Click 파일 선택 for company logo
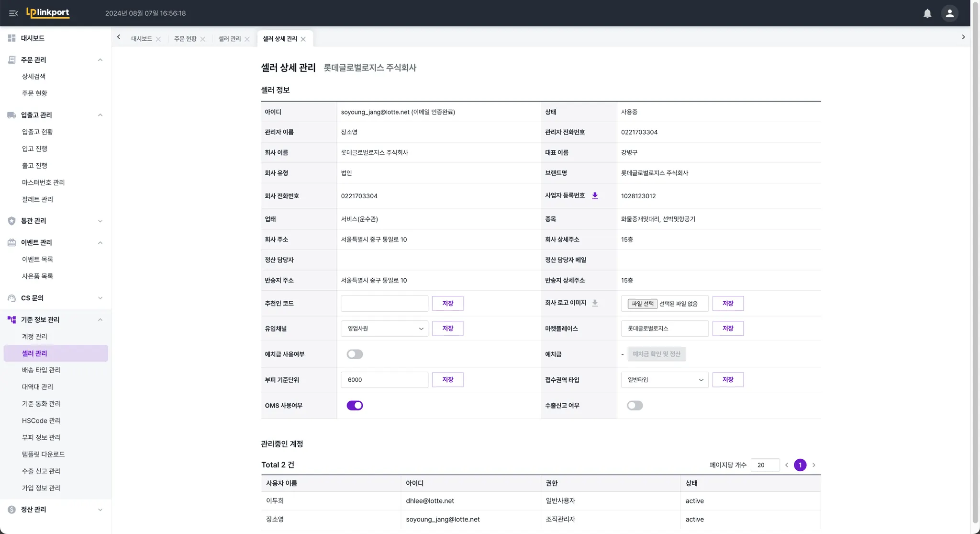Viewport: 980px width, 534px height. 642,304
